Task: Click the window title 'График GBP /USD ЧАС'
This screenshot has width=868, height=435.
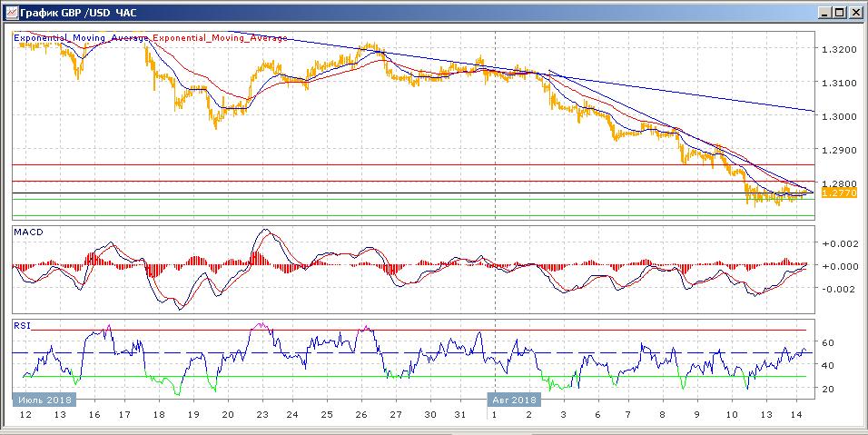Action: [x=74, y=12]
